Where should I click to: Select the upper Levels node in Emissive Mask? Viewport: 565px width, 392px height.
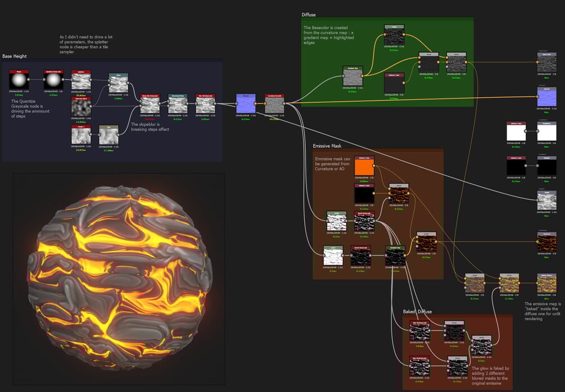(337, 221)
